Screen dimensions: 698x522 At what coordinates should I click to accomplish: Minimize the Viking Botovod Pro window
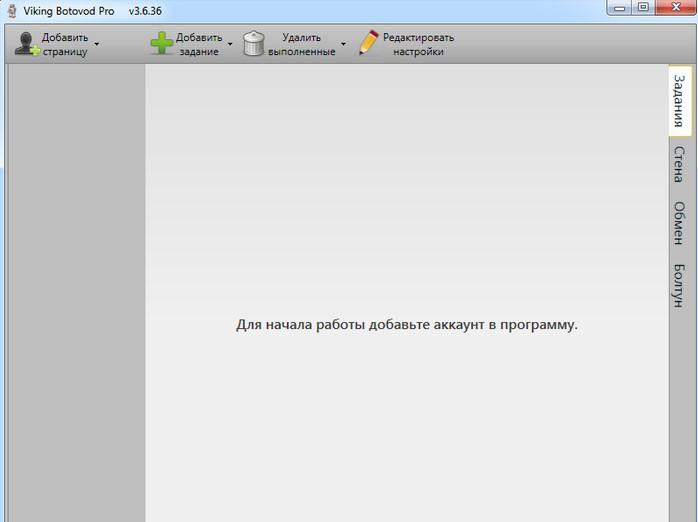click(619, 8)
